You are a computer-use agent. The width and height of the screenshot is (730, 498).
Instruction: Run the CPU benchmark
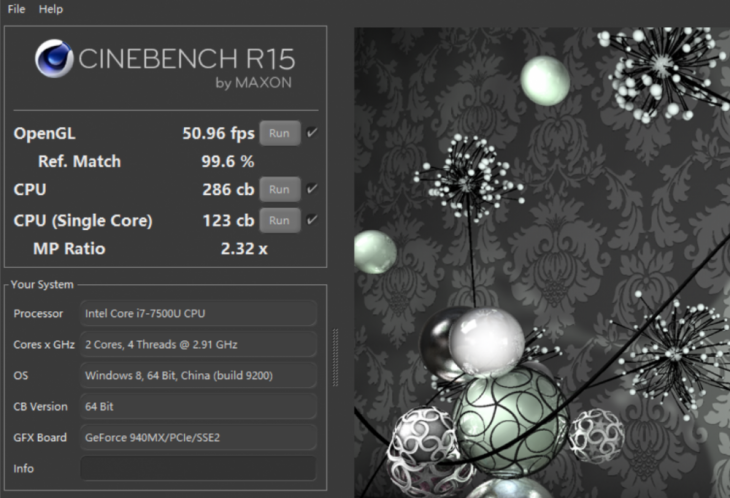(x=279, y=189)
